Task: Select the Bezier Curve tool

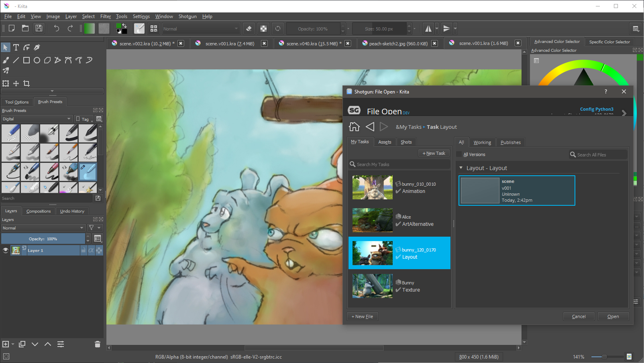Action: pyautogui.click(x=68, y=60)
